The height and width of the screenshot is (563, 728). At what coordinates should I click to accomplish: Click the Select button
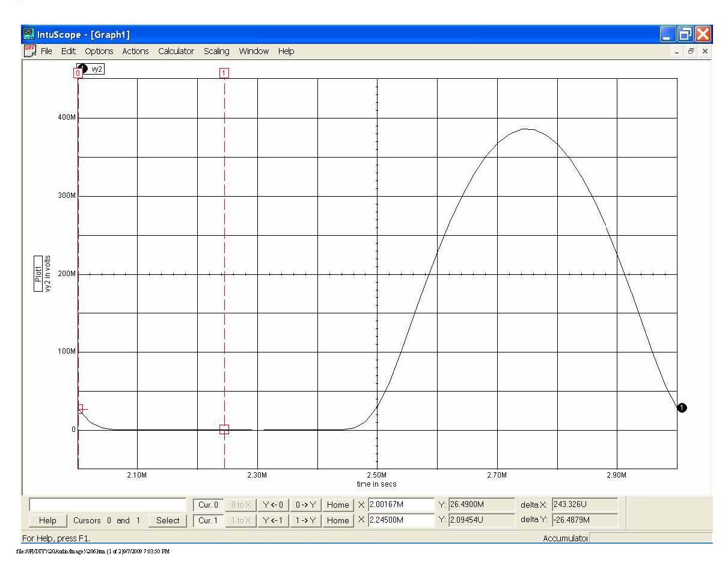(168, 520)
